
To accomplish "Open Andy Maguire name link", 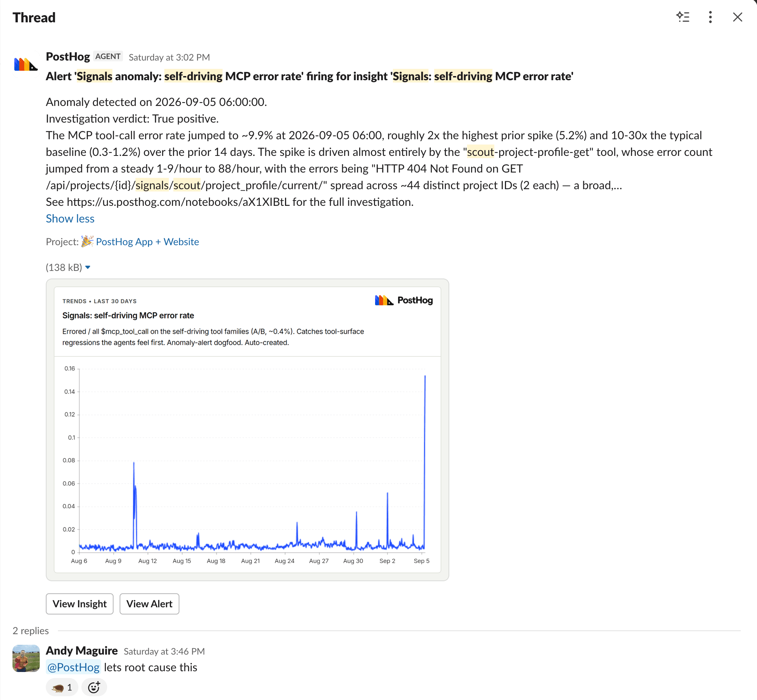I will 82,650.
